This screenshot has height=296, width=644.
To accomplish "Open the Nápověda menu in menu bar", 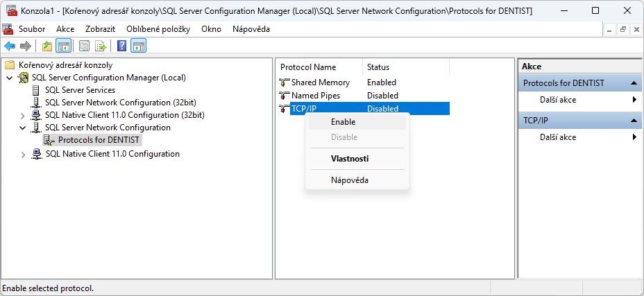I will [251, 29].
